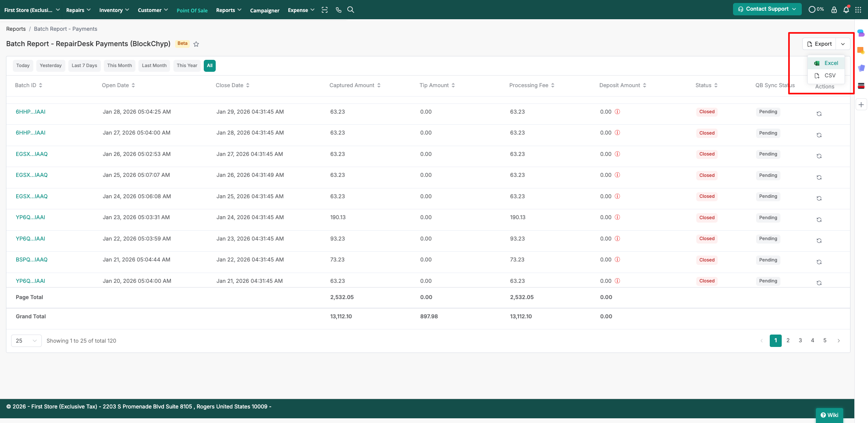Toggle the This Month date filter

pyautogui.click(x=120, y=66)
